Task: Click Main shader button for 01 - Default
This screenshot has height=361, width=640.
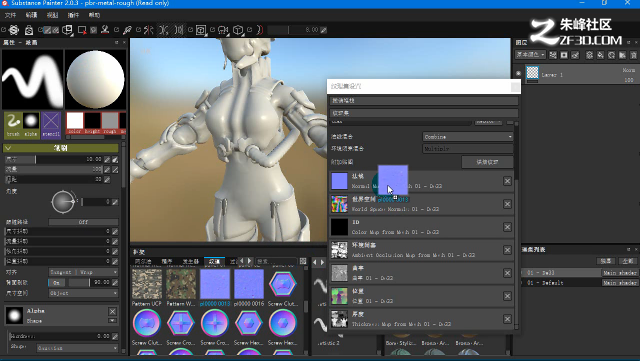Action: [620, 283]
